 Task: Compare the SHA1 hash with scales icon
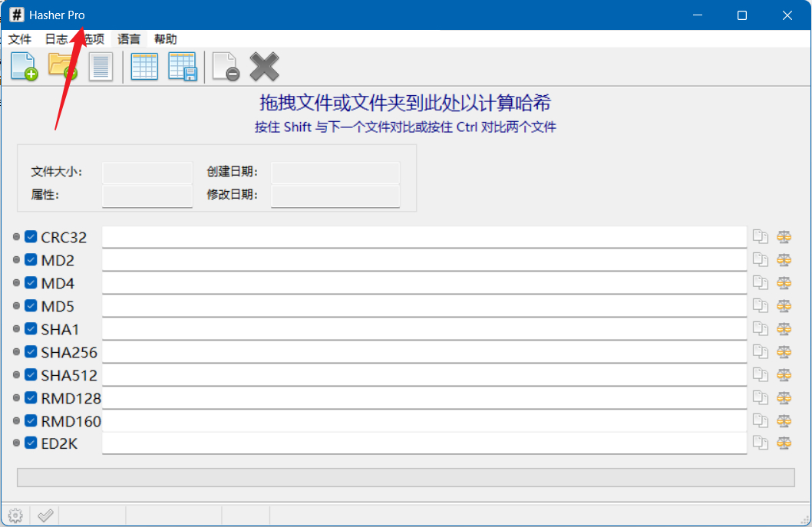(784, 329)
